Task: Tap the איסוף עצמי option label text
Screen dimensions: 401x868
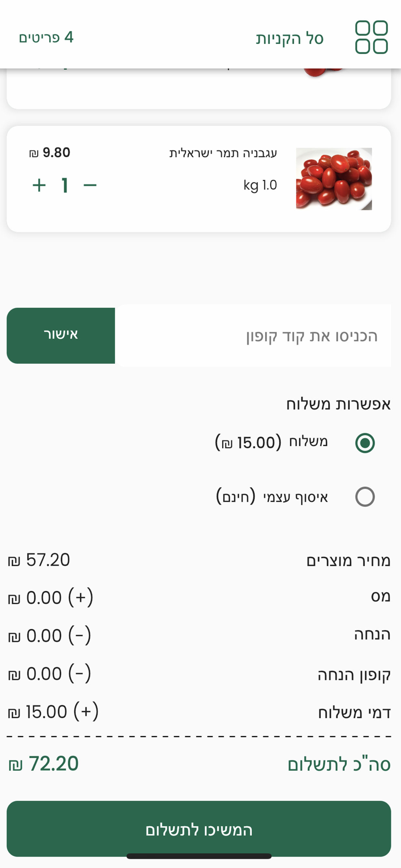Action: pos(296,497)
